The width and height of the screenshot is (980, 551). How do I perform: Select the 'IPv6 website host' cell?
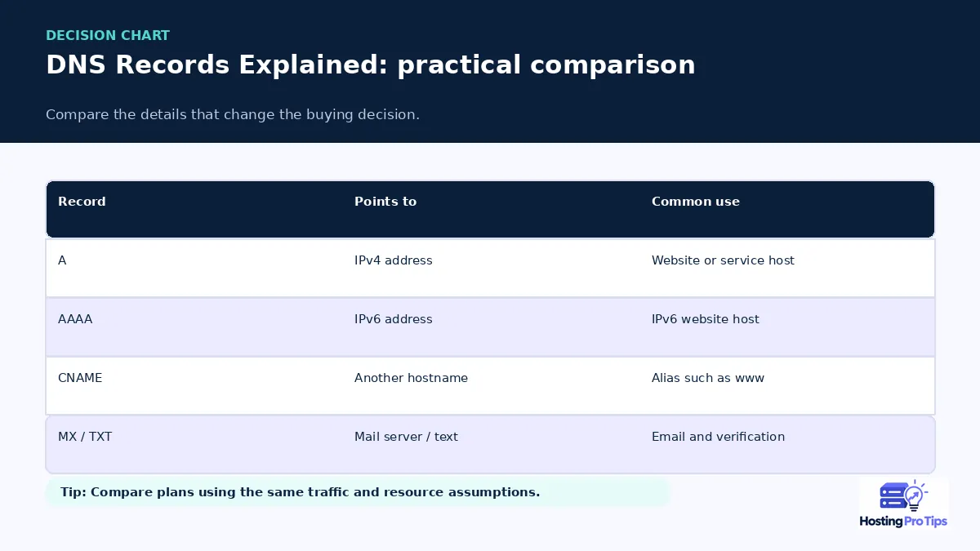click(x=706, y=319)
